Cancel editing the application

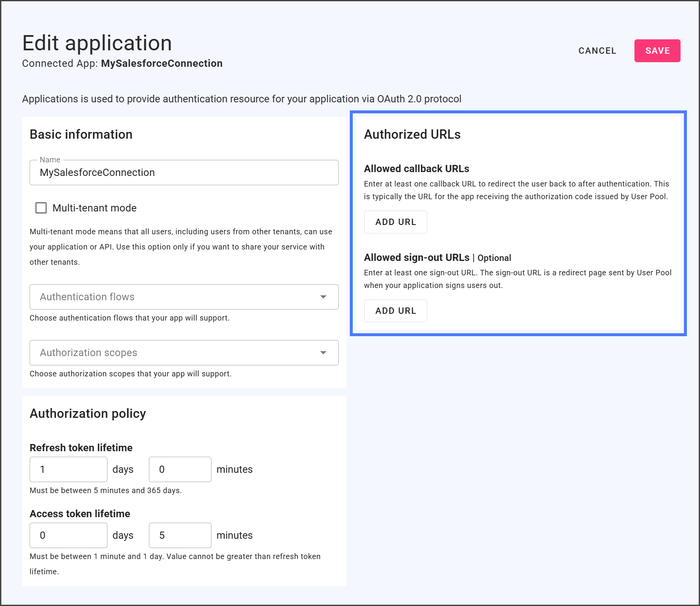pyautogui.click(x=597, y=51)
